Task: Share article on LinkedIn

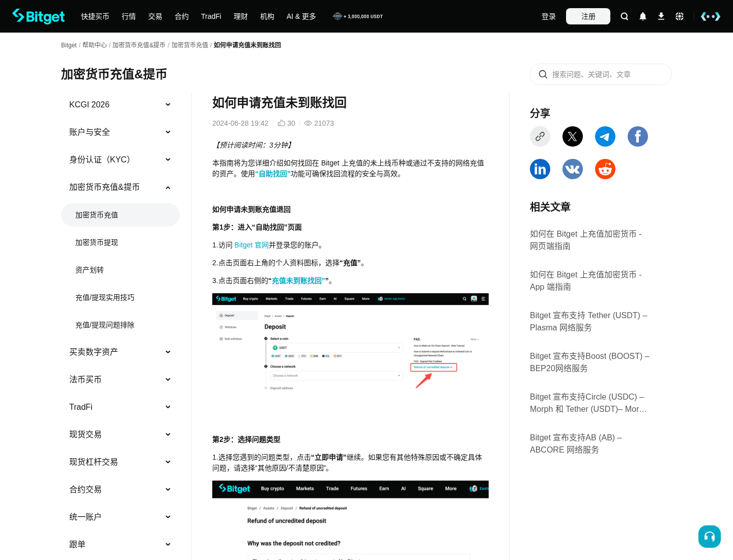Action: click(x=540, y=169)
